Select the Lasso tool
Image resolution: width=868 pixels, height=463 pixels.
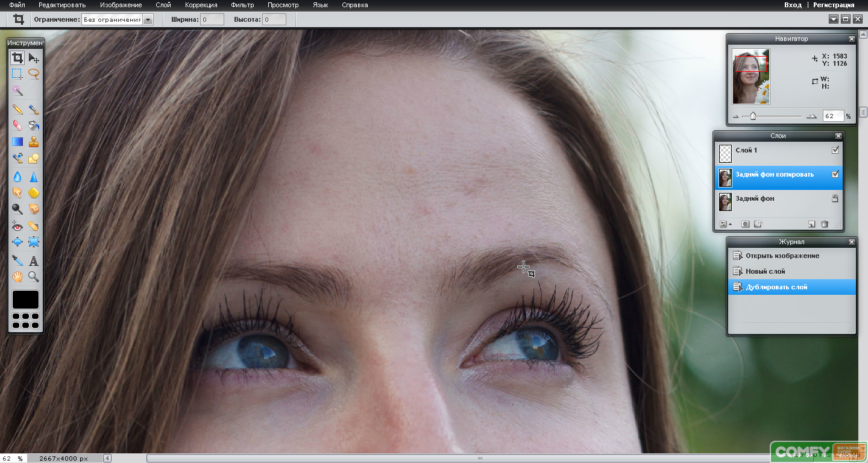(34, 74)
